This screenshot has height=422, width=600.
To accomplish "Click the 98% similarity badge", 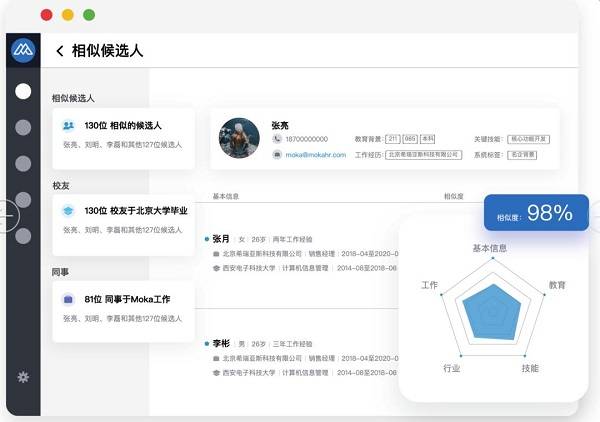I will click(536, 213).
